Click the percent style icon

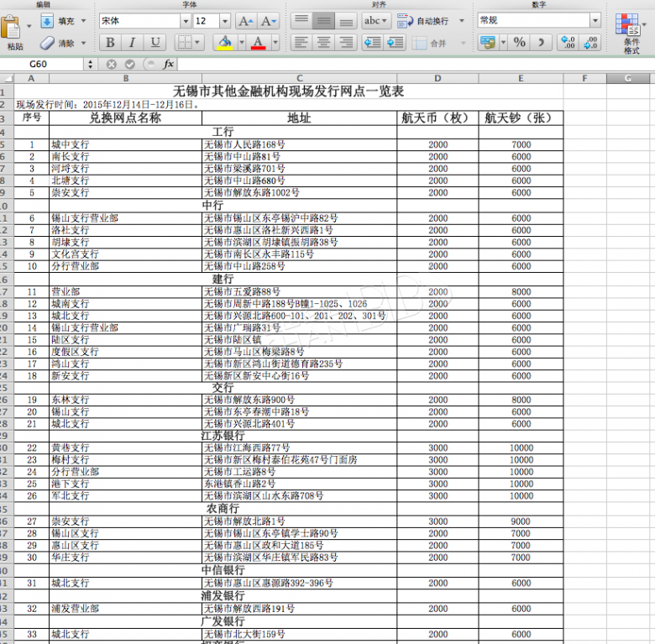pyautogui.click(x=520, y=42)
